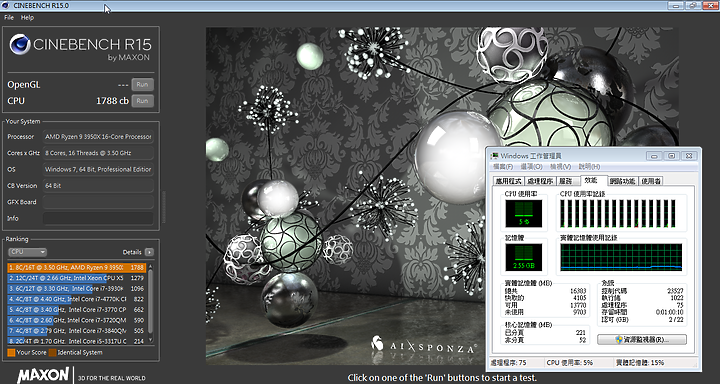Open the CPU ranking type dropdown
This screenshot has width=720, height=384.
pyautogui.click(x=28, y=252)
